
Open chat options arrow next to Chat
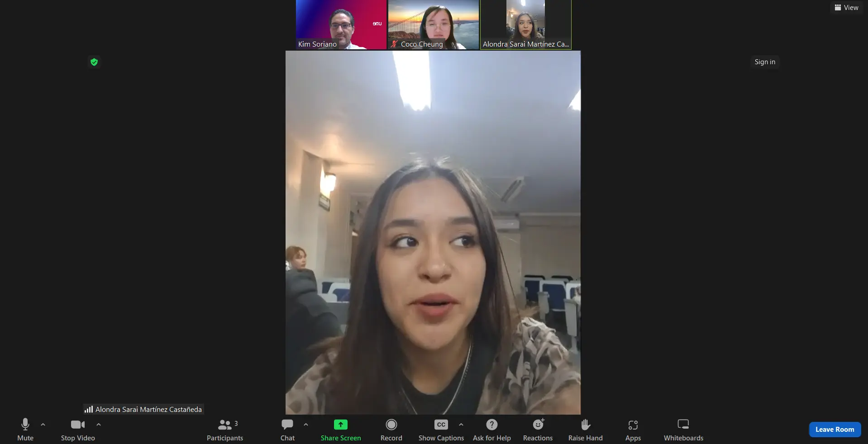[306, 425]
